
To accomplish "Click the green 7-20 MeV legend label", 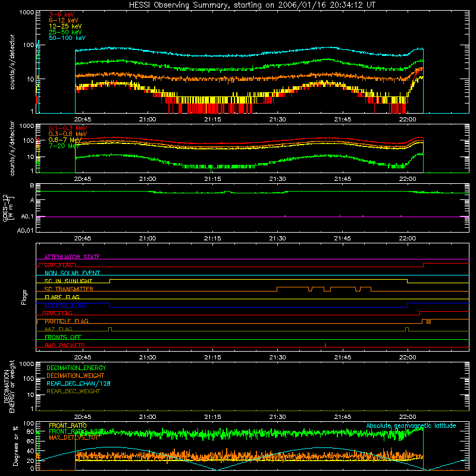I will (x=64, y=146).
